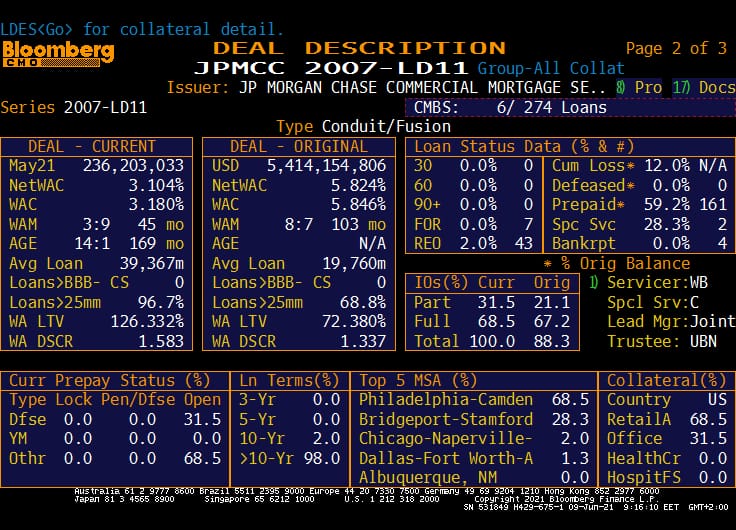The image size is (736, 530).
Task: Select the Full IO original 67.2
Action: [552, 322]
